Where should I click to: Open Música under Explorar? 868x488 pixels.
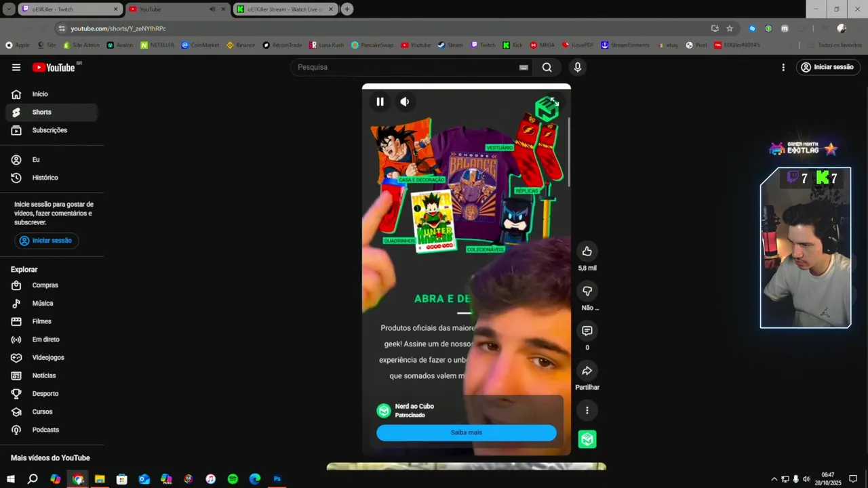pyautogui.click(x=52, y=304)
